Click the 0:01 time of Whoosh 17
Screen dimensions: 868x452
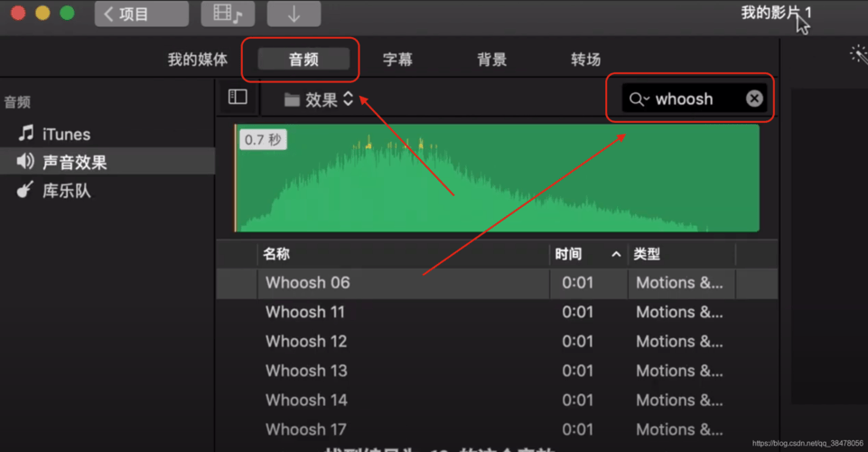pyautogui.click(x=577, y=429)
